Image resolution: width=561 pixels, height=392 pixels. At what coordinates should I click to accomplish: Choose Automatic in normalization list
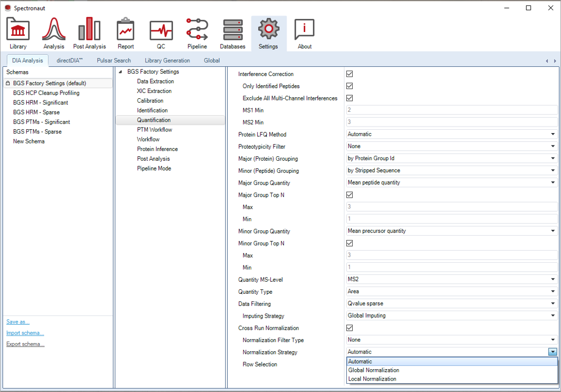pyautogui.click(x=452, y=362)
